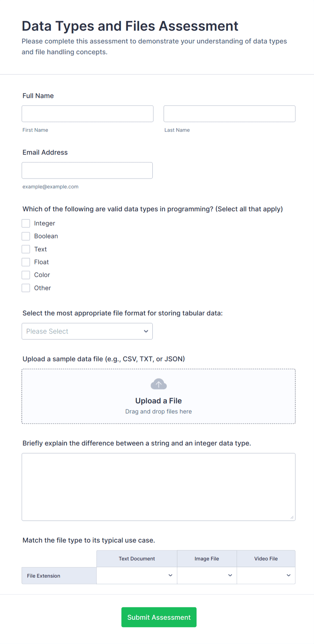Image resolution: width=314 pixels, height=644 pixels.
Task: Click the Last Name input field
Action: (x=229, y=114)
